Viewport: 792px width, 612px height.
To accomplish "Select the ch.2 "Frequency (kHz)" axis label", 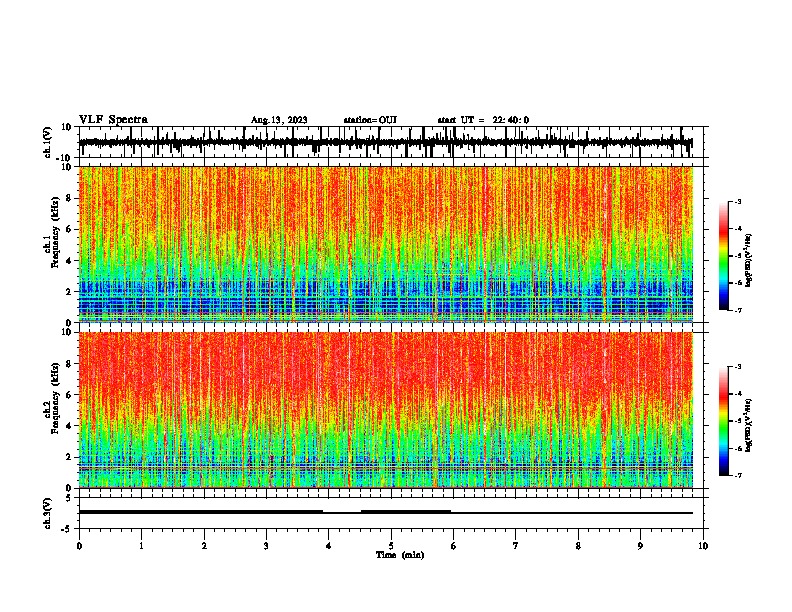I will (55, 398).
